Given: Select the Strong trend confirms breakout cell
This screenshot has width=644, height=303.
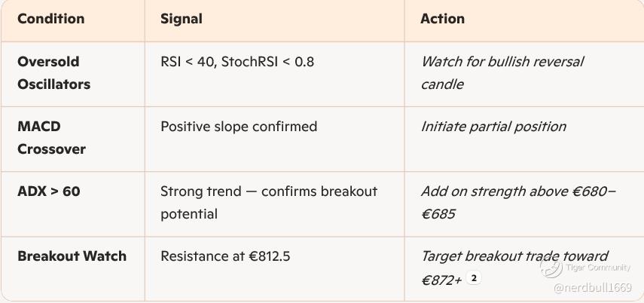Looking at the screenshot, I should (x=269, y=203).
